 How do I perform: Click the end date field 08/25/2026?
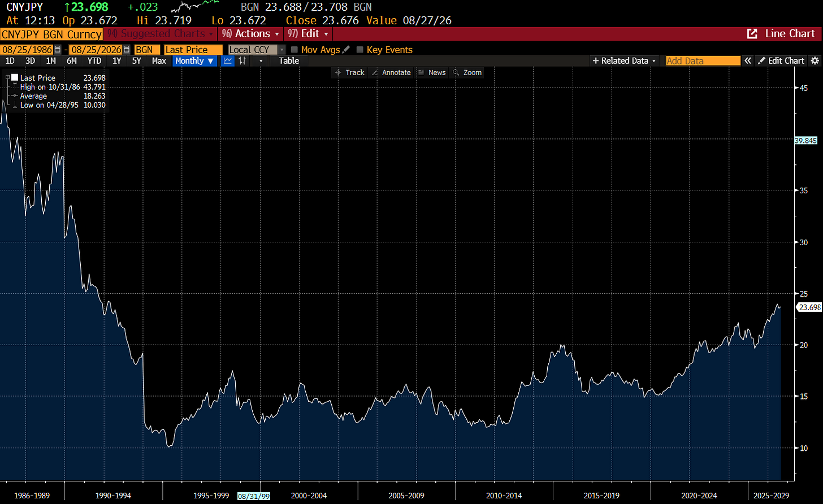(96, 50)
